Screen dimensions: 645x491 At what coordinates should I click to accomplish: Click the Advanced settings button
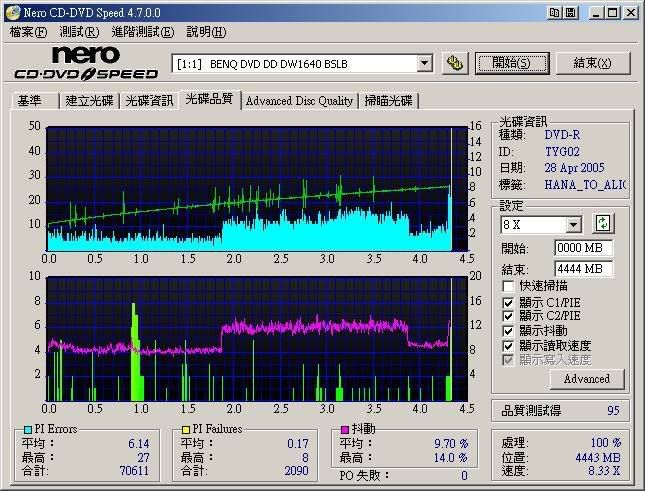[x=587, y=379]
